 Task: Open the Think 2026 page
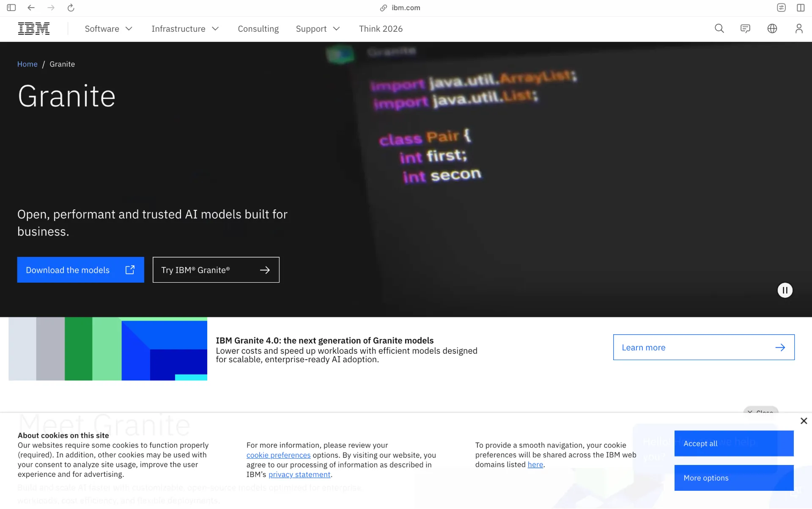click(381, 29)
